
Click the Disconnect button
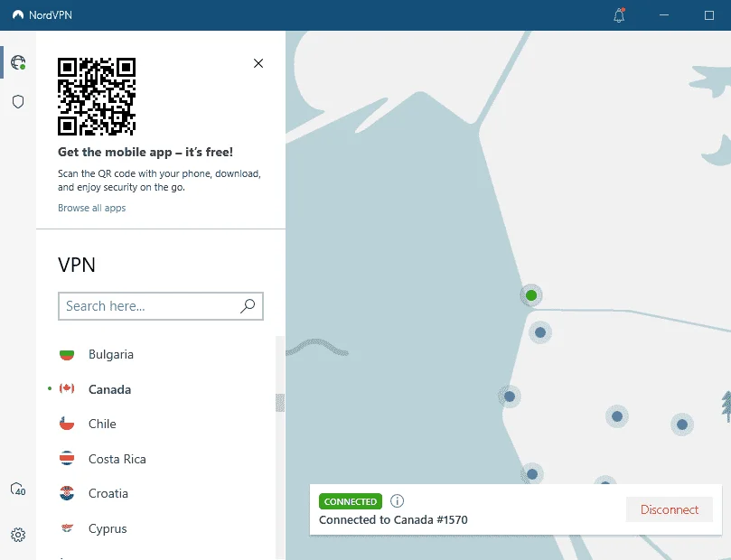[670, 509]
